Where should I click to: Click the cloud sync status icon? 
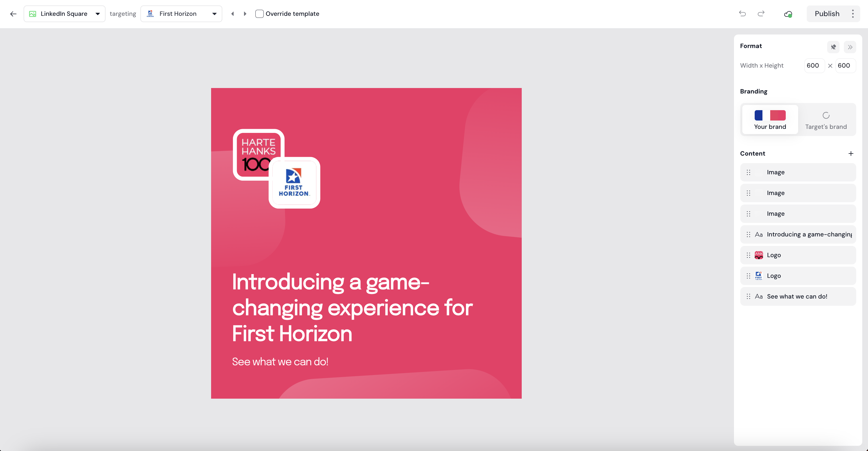788,14
